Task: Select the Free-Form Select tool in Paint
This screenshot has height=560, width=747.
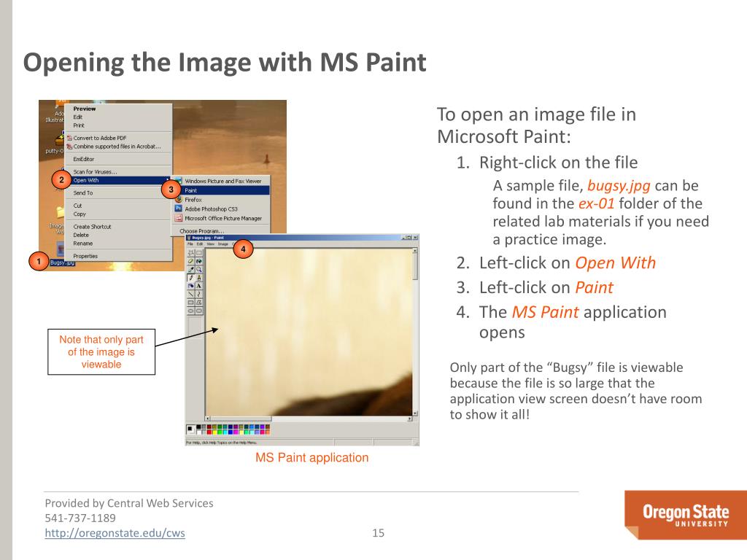Action: [190, 252]
